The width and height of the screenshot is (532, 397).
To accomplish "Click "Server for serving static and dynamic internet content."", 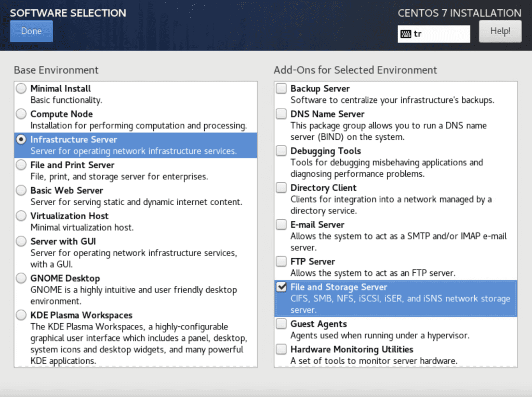I will pos(137,202).
